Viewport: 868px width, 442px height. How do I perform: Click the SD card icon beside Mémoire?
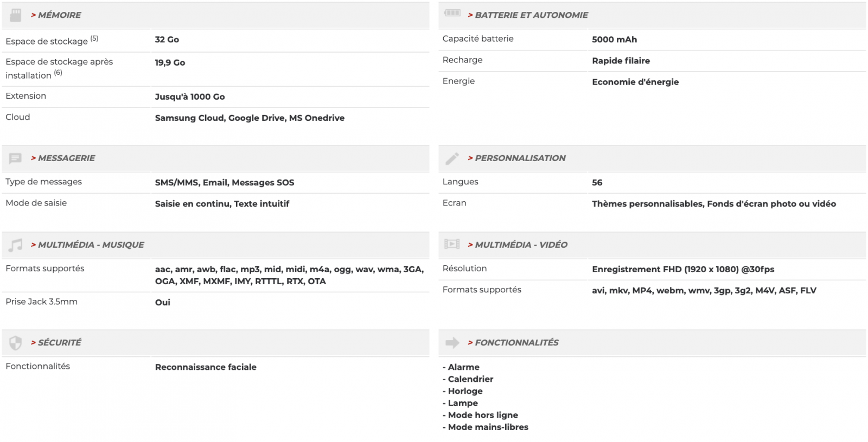pos(16,15)
